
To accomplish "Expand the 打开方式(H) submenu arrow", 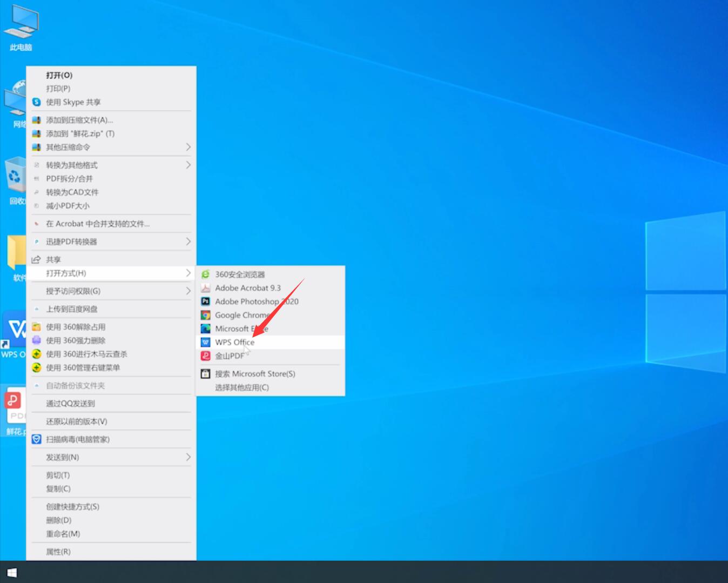I will [188, 273].
